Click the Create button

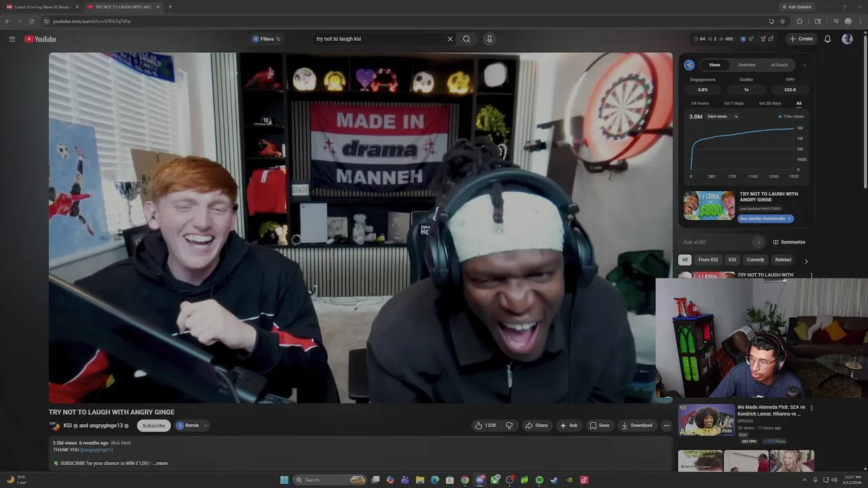click(801, 39)
